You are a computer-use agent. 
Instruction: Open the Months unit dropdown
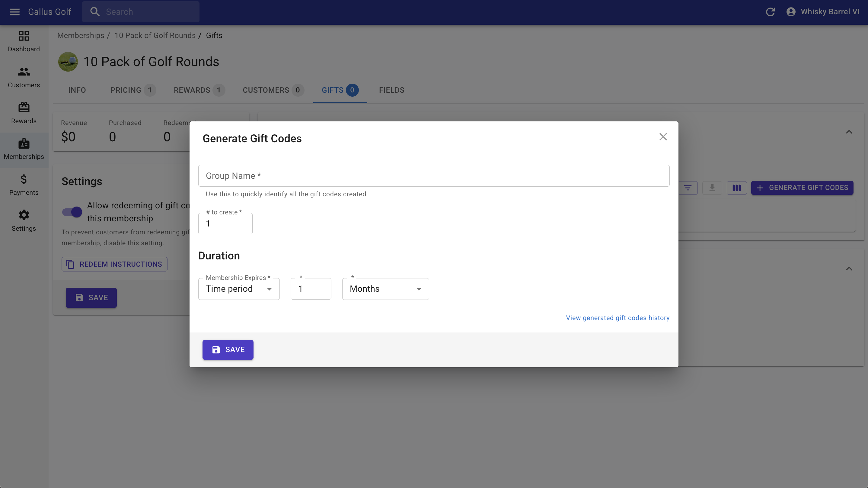[x=385, y=289]
